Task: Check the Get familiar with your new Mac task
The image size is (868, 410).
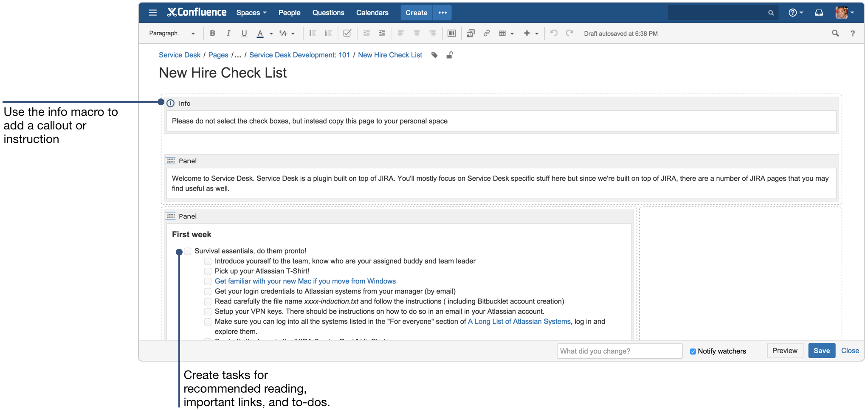Action: tap(208, 281)
